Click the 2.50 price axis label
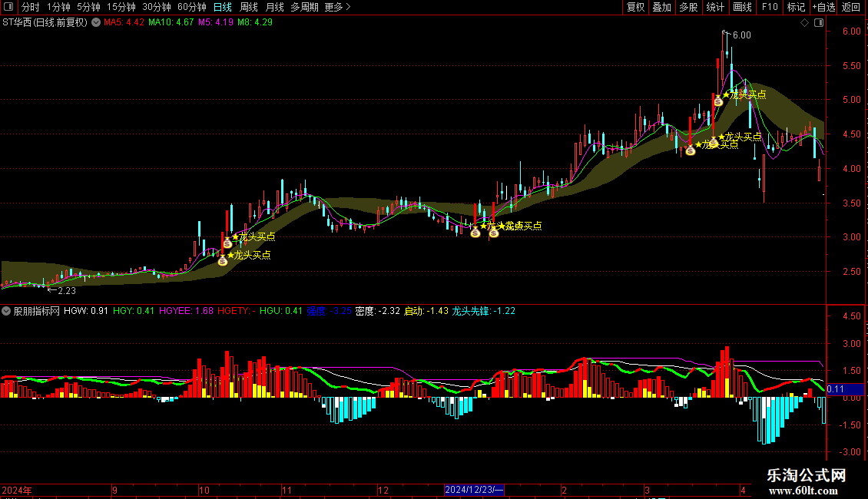The image size is (868, 499). [851, 272]
